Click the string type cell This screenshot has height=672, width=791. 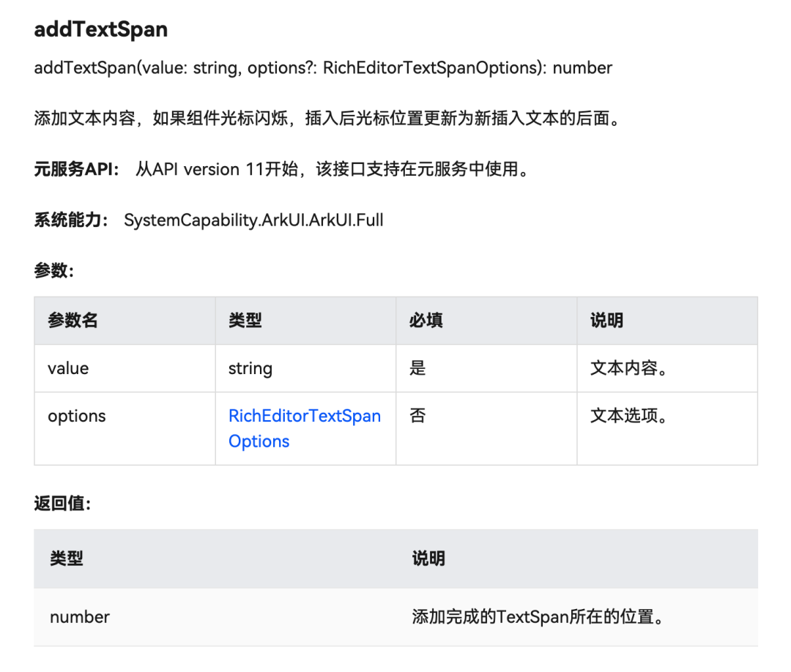[250, 368]
